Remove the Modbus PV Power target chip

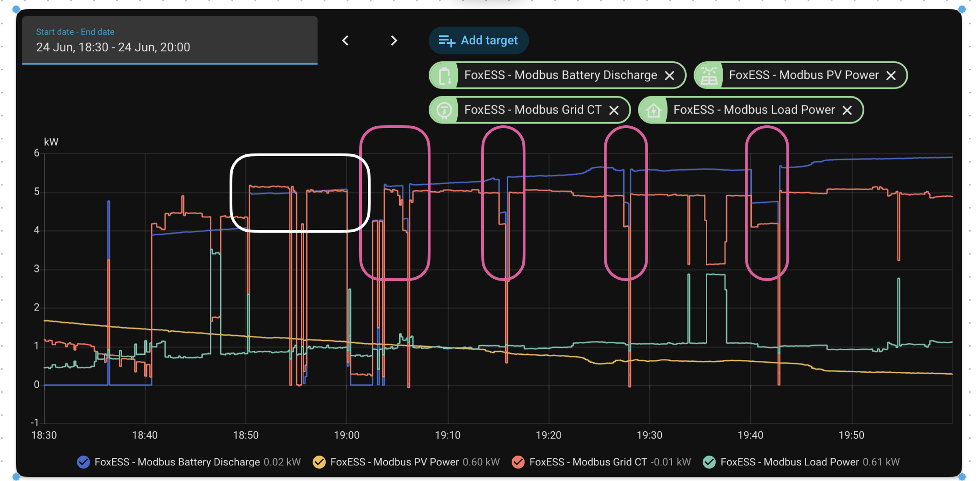891,76
